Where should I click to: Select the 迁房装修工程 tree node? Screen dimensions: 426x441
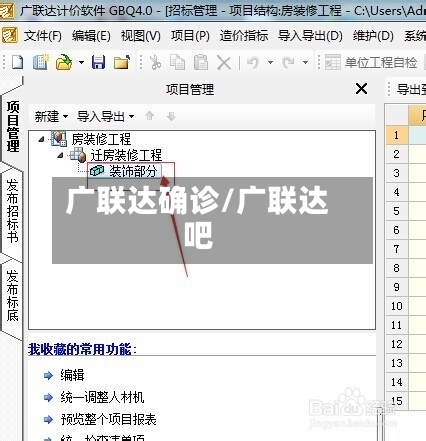click(126, 155)
